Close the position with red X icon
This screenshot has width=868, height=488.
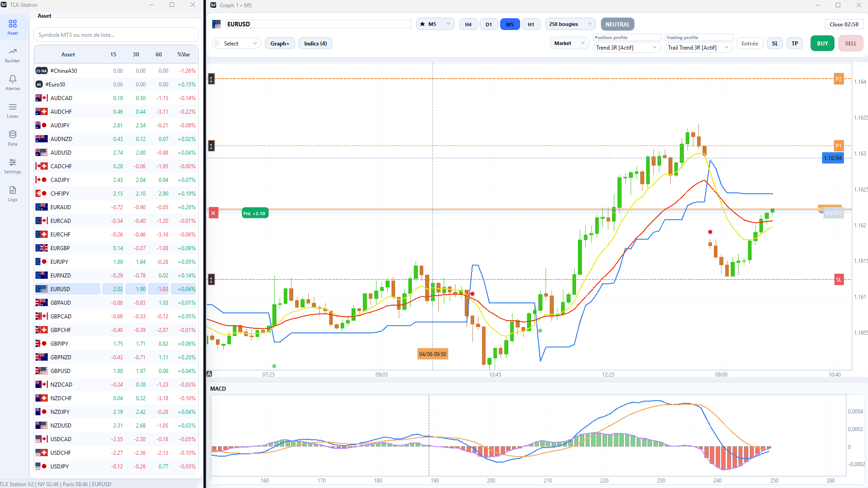(213, 213)
